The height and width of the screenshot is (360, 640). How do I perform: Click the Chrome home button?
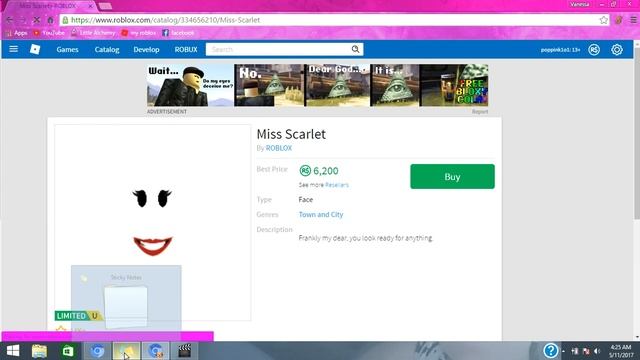click(51, 20)
